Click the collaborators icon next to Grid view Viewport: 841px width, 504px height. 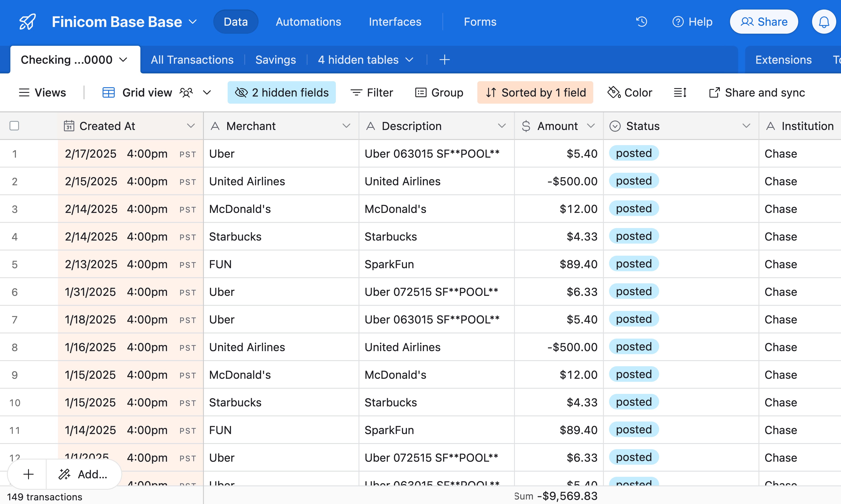186,92
